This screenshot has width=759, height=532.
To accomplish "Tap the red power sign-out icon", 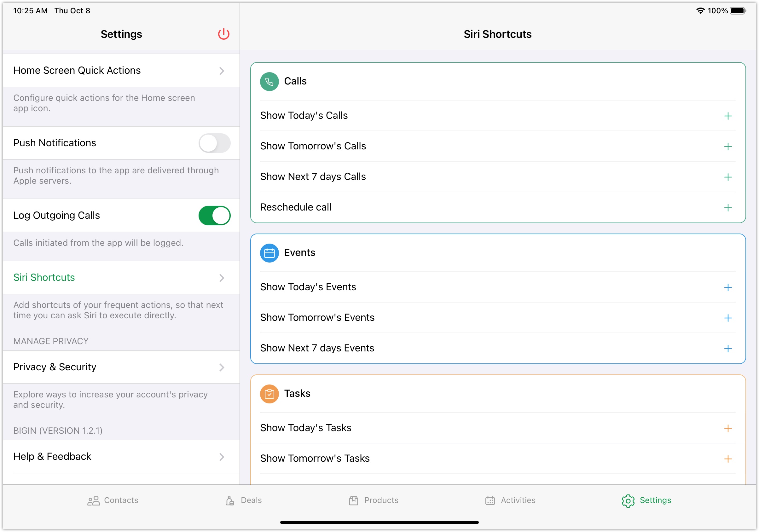I will click(x=223, y=34).
